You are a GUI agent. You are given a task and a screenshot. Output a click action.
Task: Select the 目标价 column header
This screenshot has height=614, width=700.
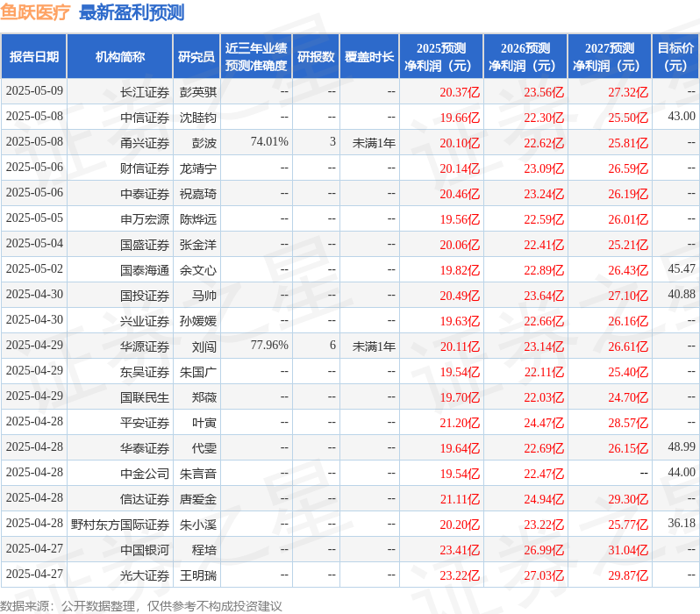click(675, 56)
